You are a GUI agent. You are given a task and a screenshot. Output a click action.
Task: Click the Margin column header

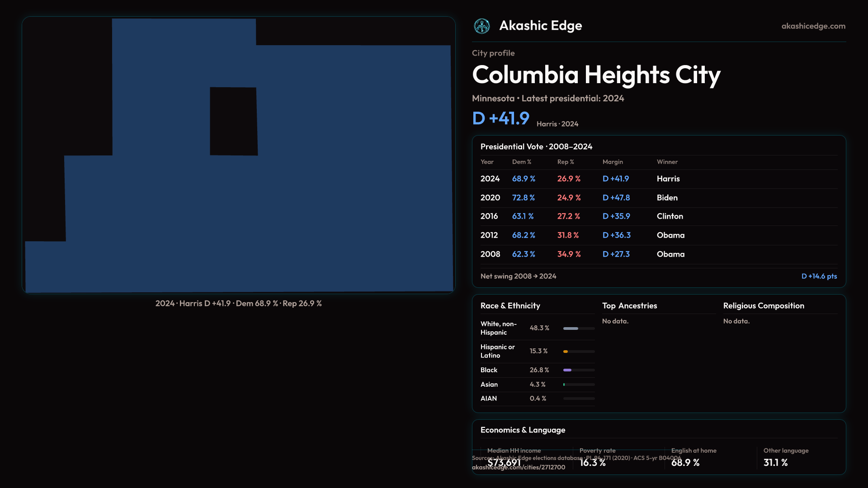click(x=613, y=162)
